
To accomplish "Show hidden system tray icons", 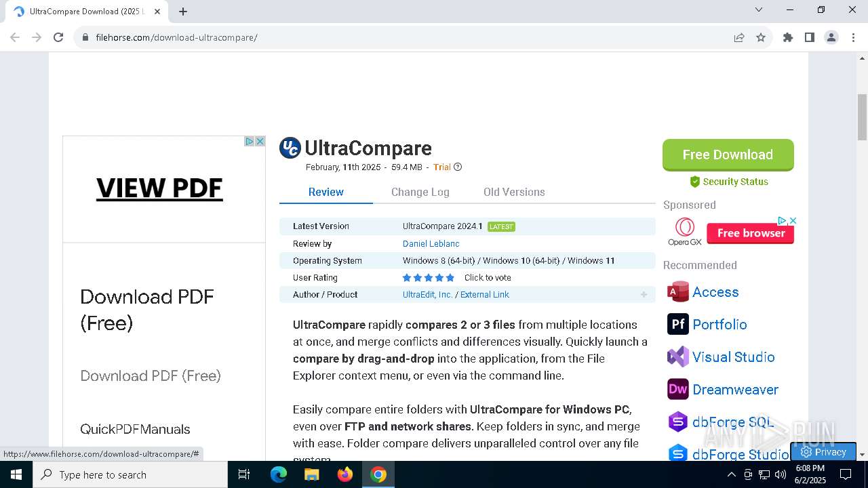I will (731, 474).
